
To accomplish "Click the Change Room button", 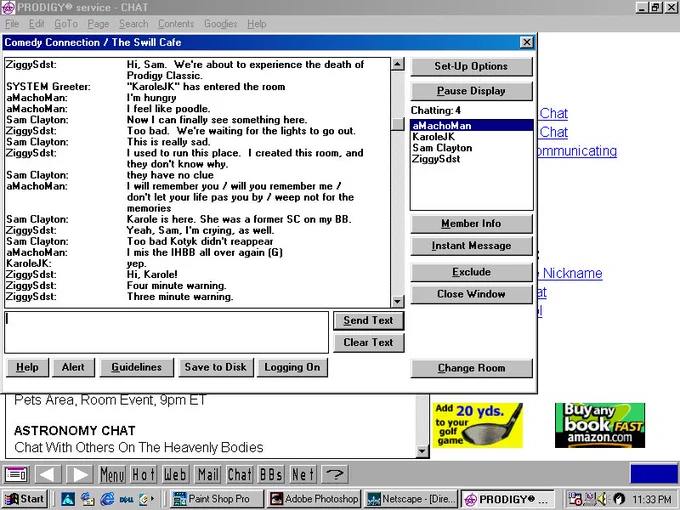I will pos(471,368).
